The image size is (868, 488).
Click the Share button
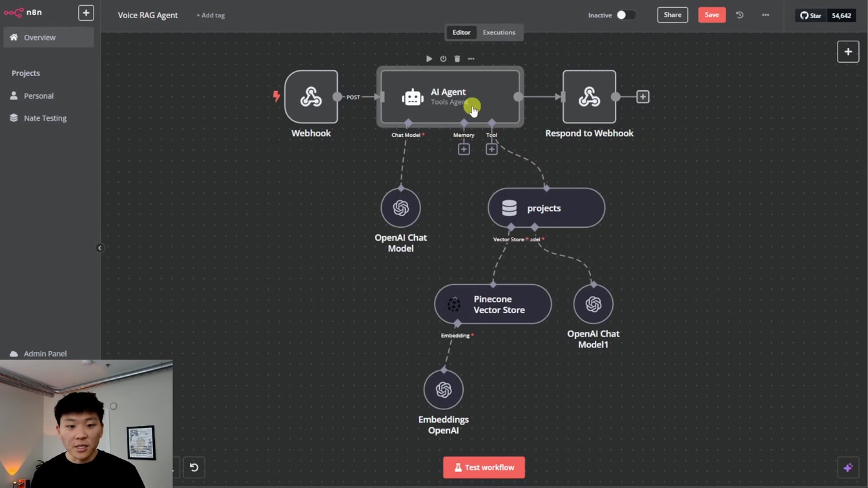672,15
